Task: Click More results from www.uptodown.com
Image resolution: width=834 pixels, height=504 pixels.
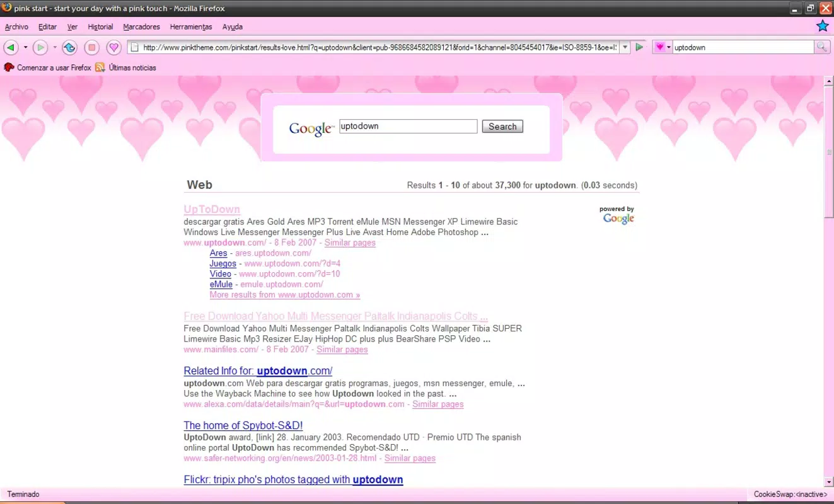Action: (x=285, y=295)
